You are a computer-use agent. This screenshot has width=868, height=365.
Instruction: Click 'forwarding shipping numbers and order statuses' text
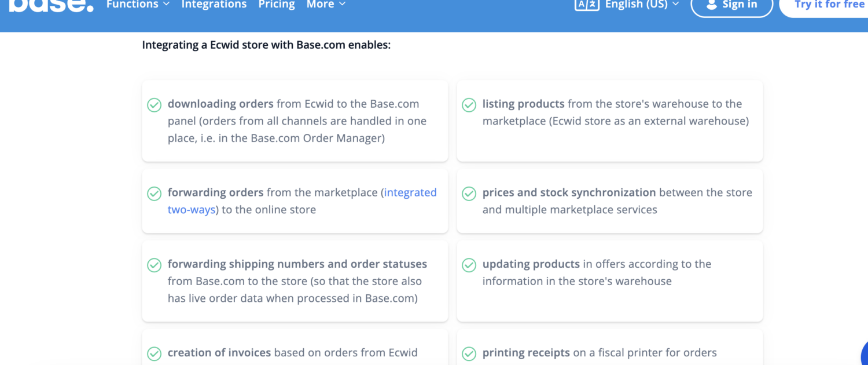[x=297, y=264]
